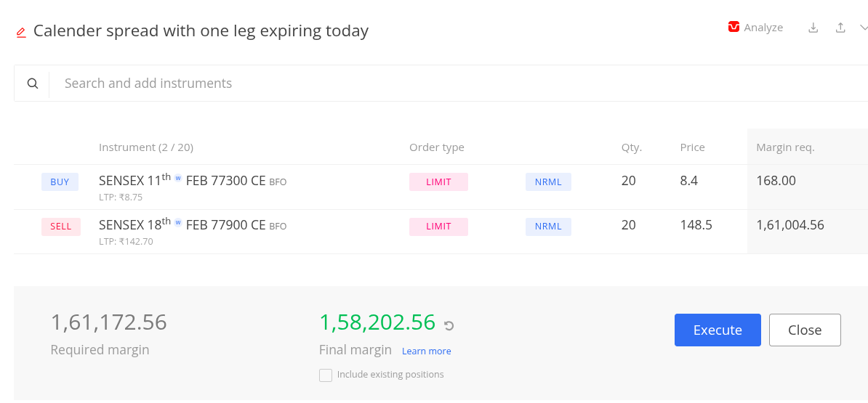Toggle LIMIT order type for 77300 CE row

[x=438, y=182]
